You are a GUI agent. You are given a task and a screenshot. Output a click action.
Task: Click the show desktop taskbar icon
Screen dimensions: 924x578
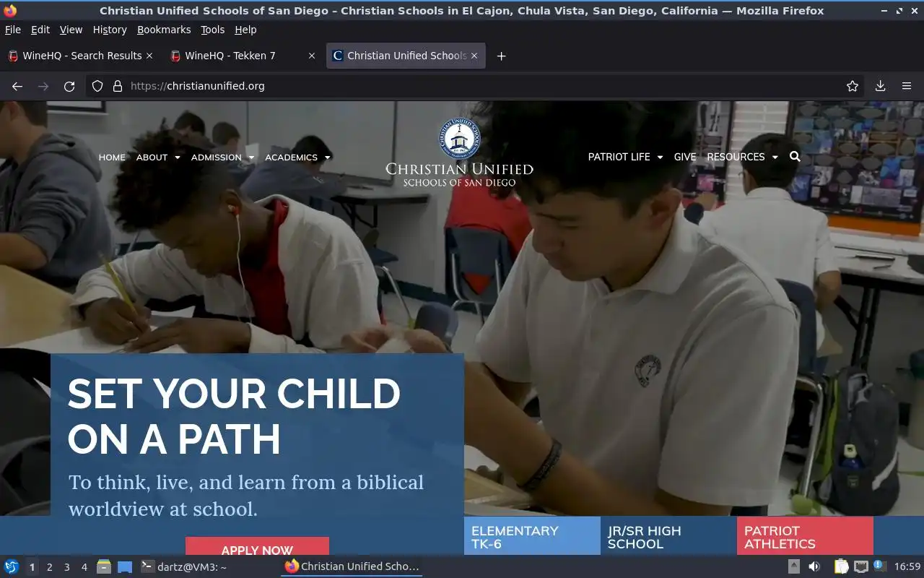pos(125,566)
